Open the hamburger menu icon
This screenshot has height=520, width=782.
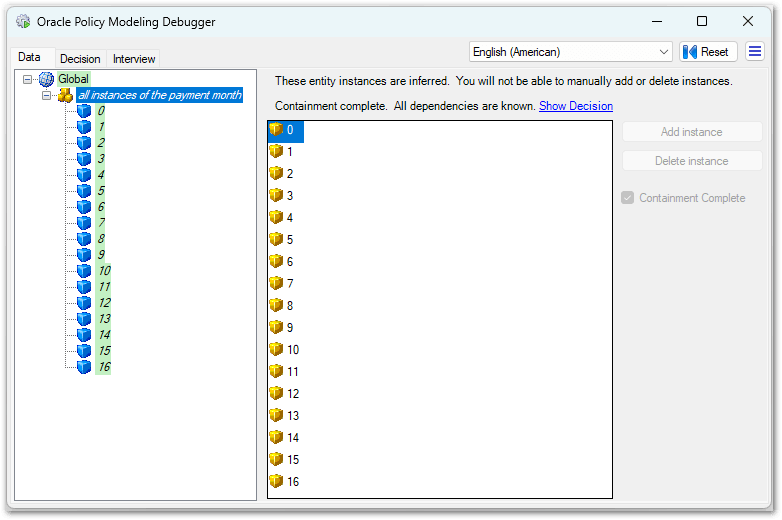[755, 51]
